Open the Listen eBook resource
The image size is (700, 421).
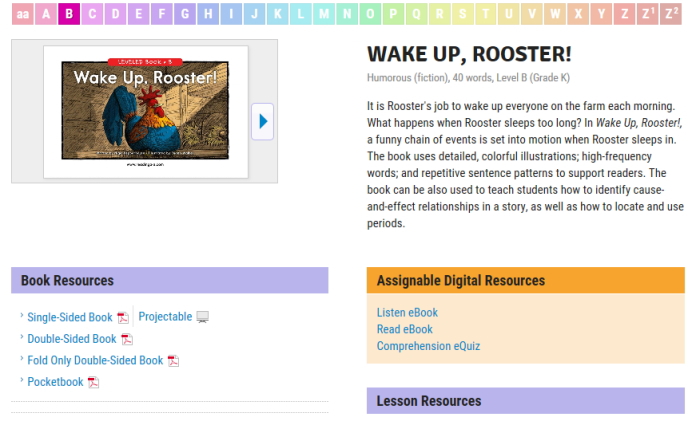coord(407,313)
